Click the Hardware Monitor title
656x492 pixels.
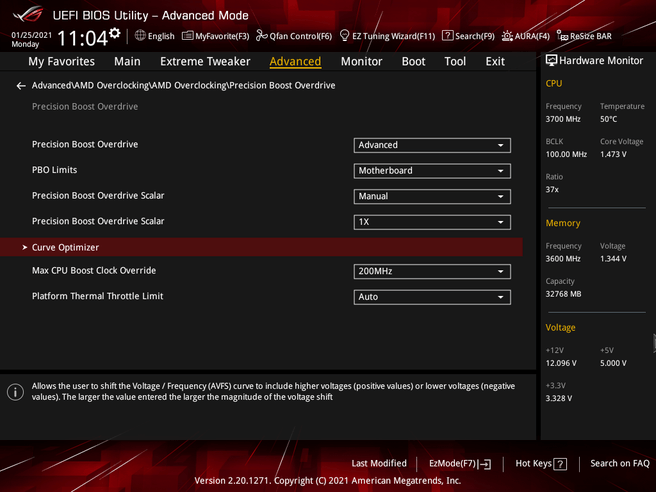[601, 61]
